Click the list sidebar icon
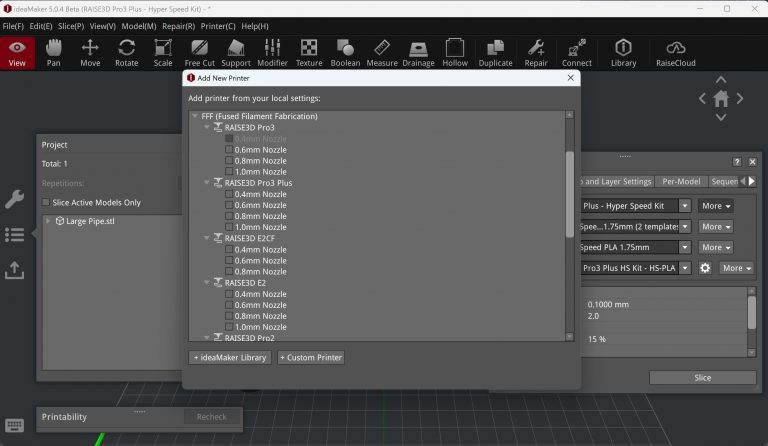The height and width of the screenshot is (446, 768). coord(14,235)
